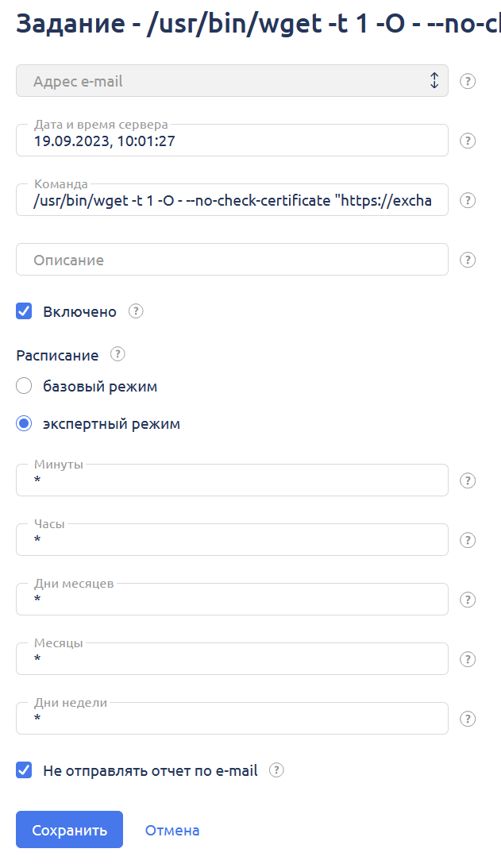Click help icon next to e-mail address field
The height and width of the screenshot is (868, 501).
[468, 81]
